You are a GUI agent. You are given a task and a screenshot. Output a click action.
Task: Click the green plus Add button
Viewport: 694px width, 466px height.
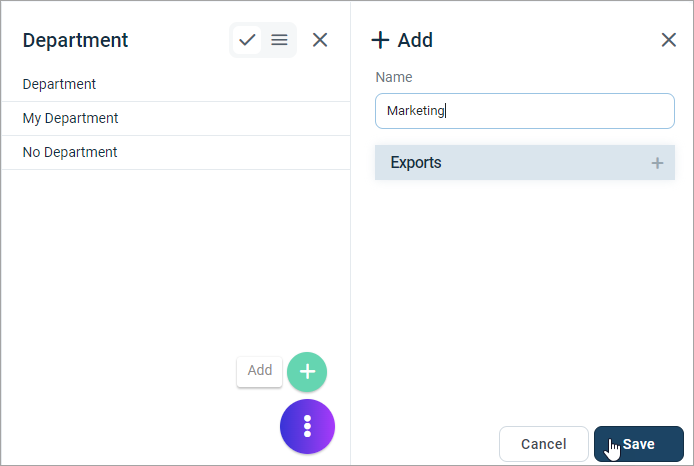pyautogui.click(x=307, y=372)
